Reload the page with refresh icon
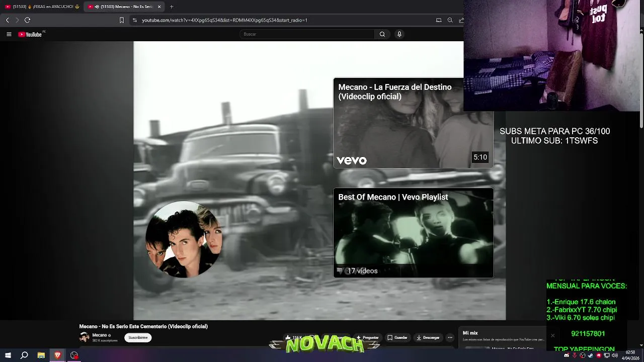This screenshot has height=362, width=644. click(x=27, y=20)
